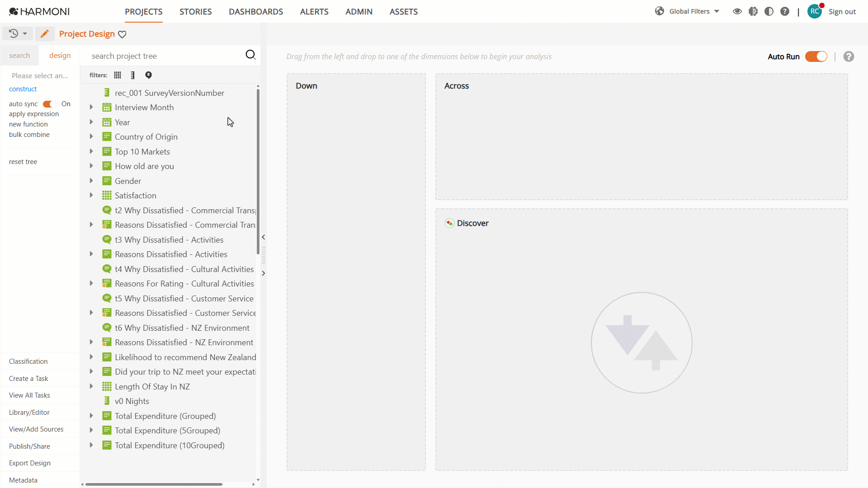Select the v0 Nights item
The height and width of the screenshot is (488, 868).
[132, 401]
